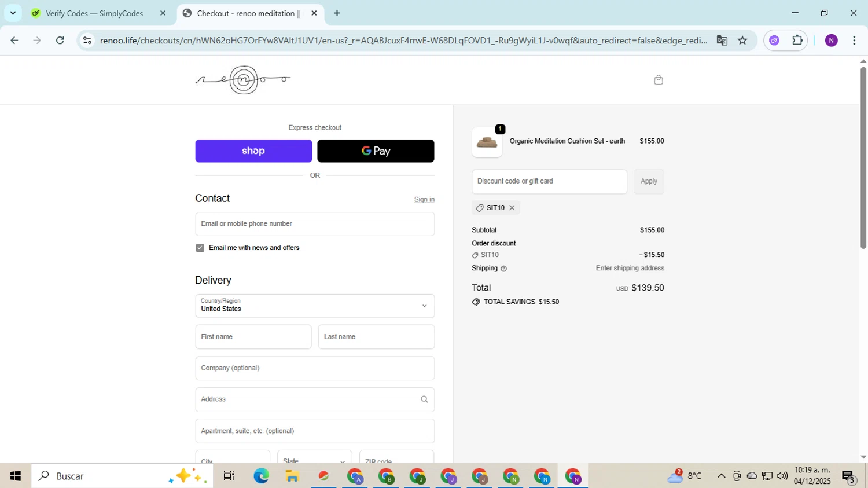Open the purple extension icon
Viewport: 868px width, 488px height.
pos(774,41)
